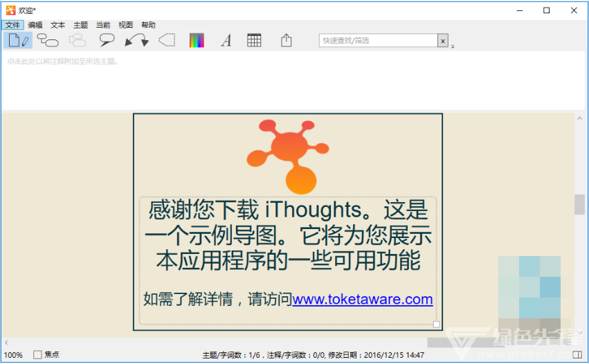Open the 主题 menu
Viewport: 589px width, 364px height.
[80, 25]
